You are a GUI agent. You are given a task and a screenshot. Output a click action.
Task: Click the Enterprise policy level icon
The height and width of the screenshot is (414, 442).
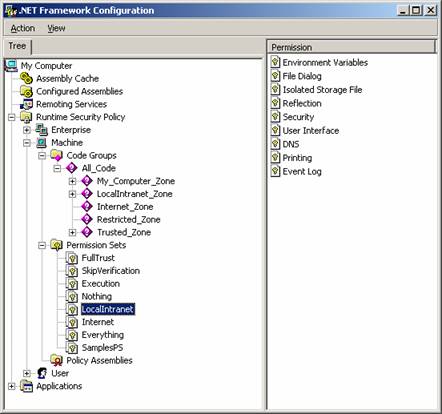pyautogui.click(x=42, y=130)
